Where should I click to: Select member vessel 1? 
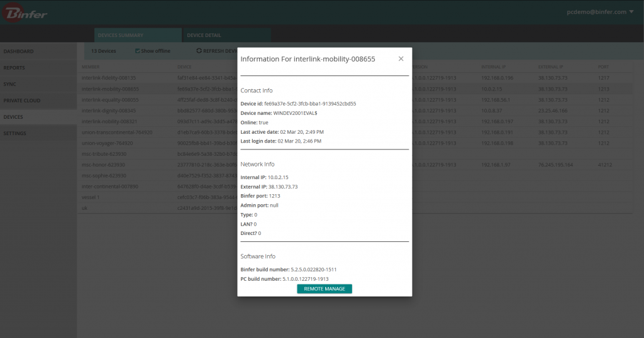point(91,197)
